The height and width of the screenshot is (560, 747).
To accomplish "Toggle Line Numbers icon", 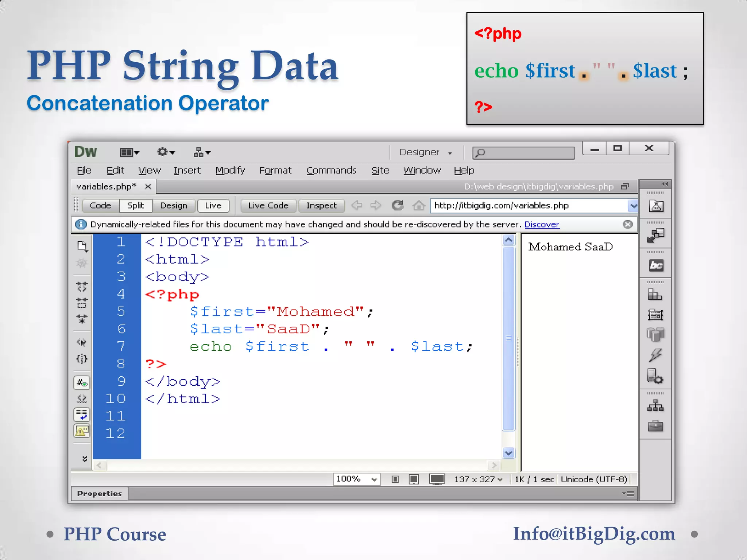I will (x=82, y=383).
